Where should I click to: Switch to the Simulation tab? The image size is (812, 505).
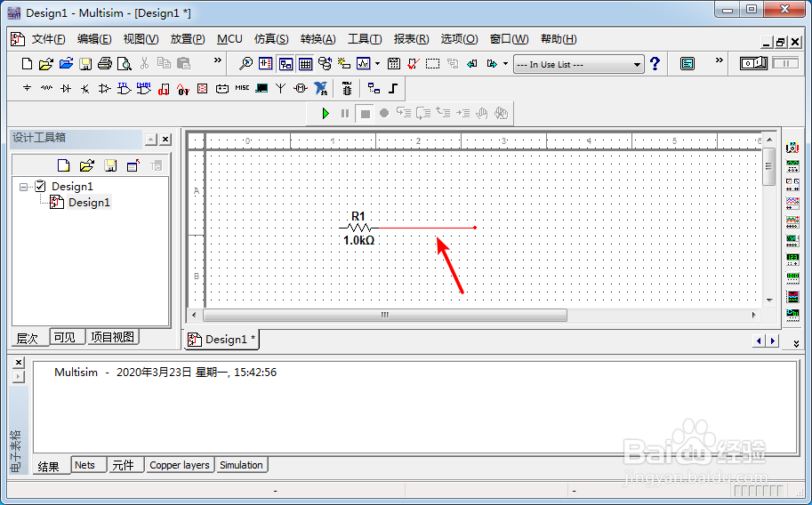(241, 465)
